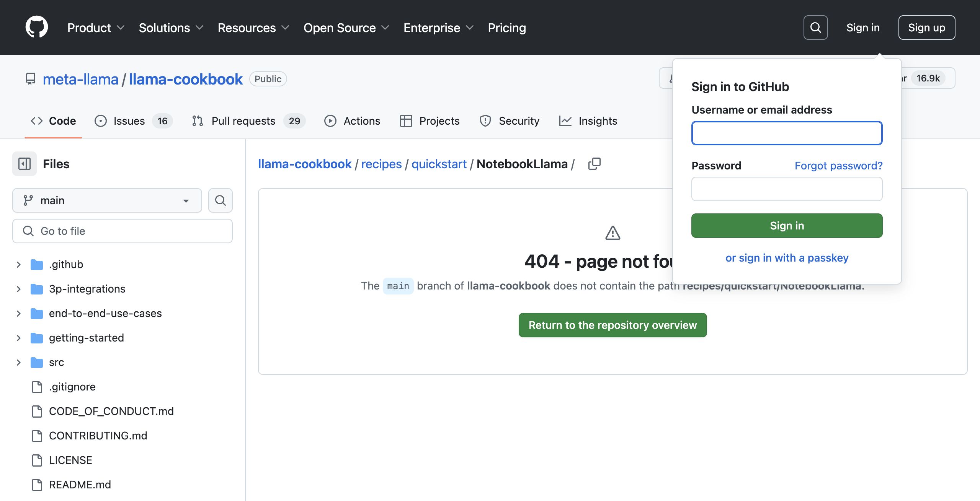This screenshot has width=980, height=501.
Task: Expand the .github folder chevron
Action: click(18, 264)
